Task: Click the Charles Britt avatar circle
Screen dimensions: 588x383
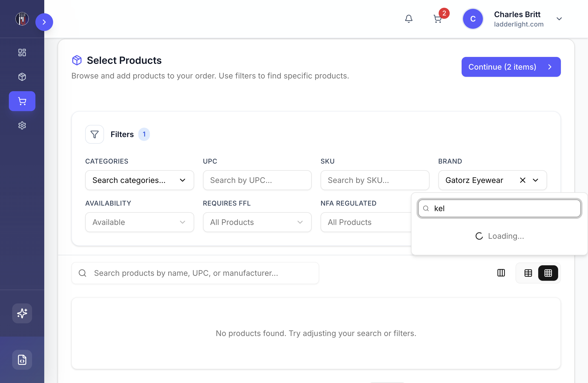Action: coord(473,19)
